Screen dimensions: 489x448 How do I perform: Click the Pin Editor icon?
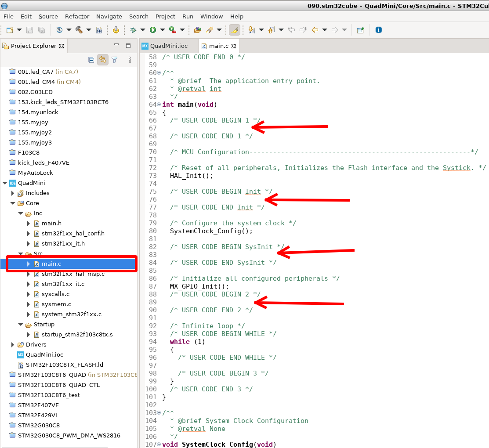point(361,30)
